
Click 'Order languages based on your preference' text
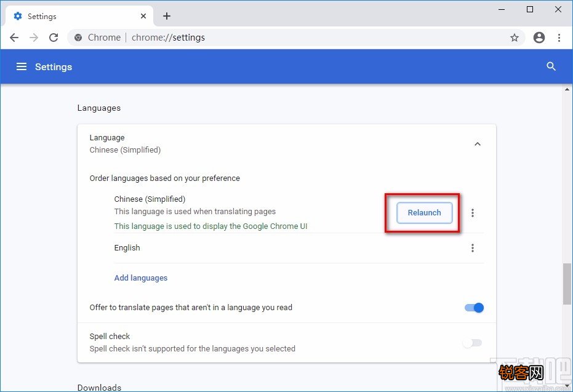(x=164, y=178)
